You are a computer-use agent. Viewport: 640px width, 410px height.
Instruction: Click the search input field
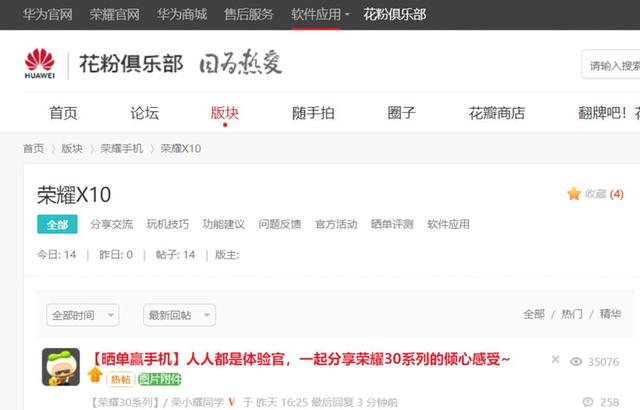pos(611,65)
